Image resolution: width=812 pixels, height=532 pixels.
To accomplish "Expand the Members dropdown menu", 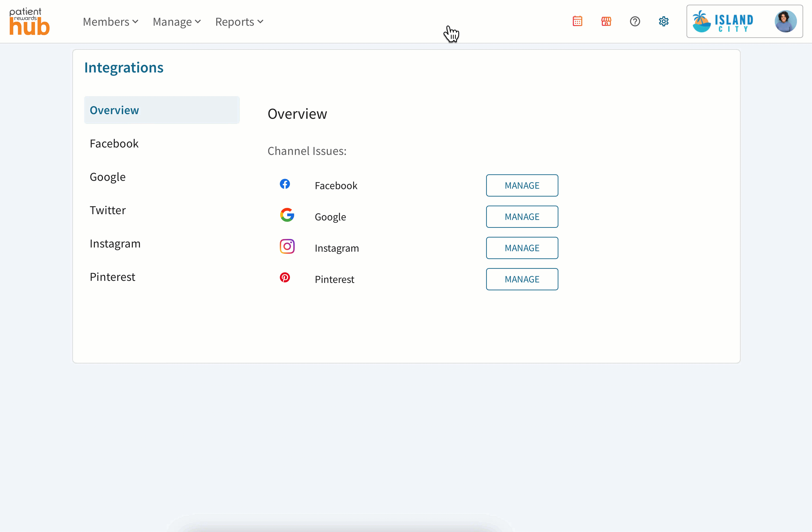I will [110, 22].
